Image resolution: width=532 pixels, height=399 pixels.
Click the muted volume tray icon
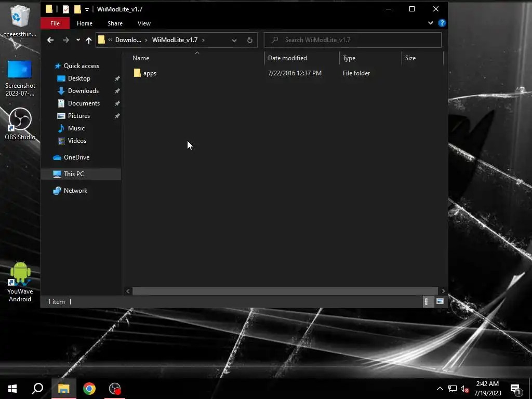[464, 389]
